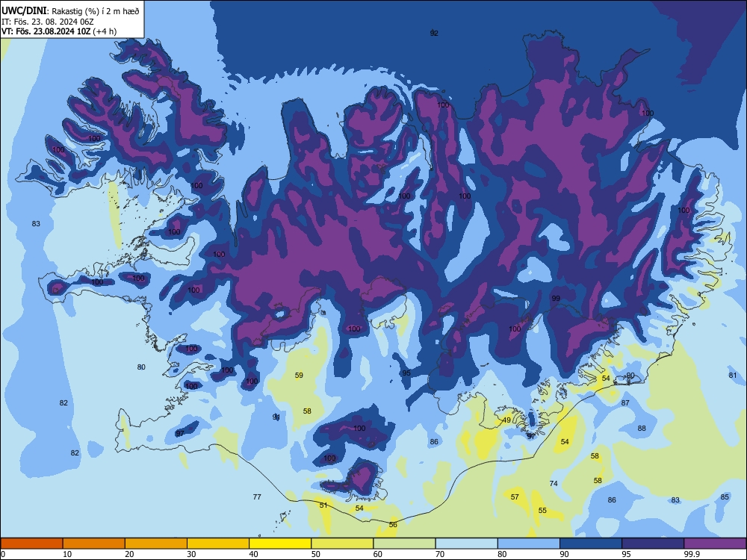The image size is (747, 560).
Task: Click the '70' label on the legend scale
Action: point(440,554)
